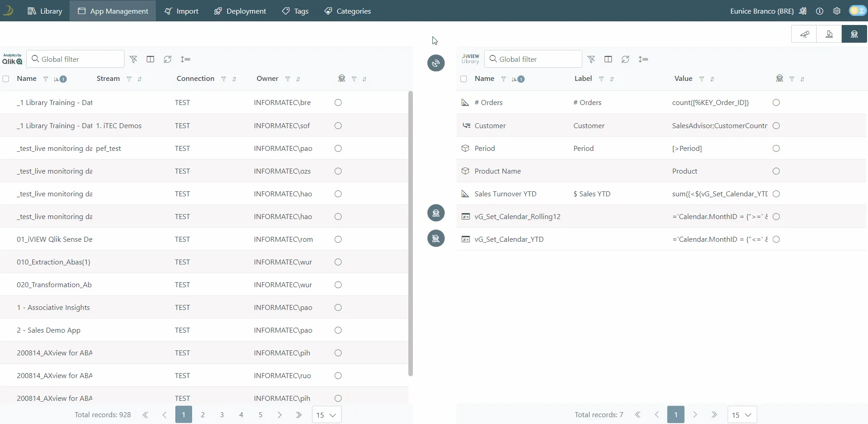Select the vG_Set_Calendar_Rolling12 row
Screen dimensions: 868x424
(661, 216)
